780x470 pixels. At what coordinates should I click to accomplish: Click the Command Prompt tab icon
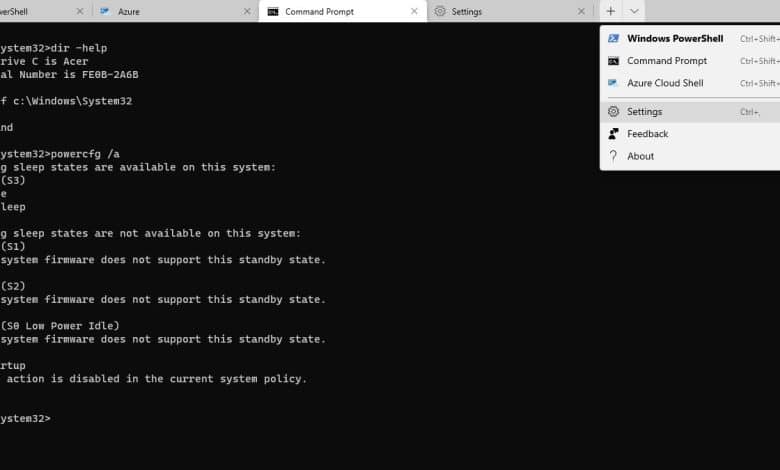coord(273,11)
